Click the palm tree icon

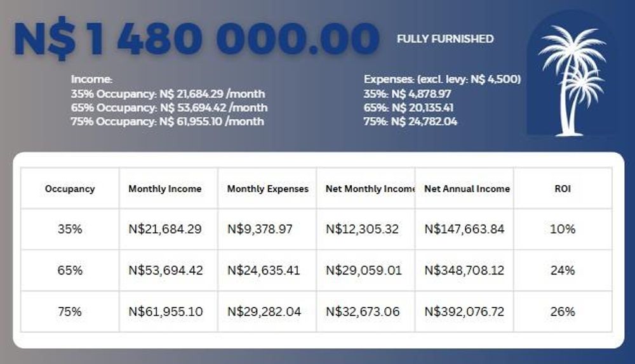pos(571,79)
